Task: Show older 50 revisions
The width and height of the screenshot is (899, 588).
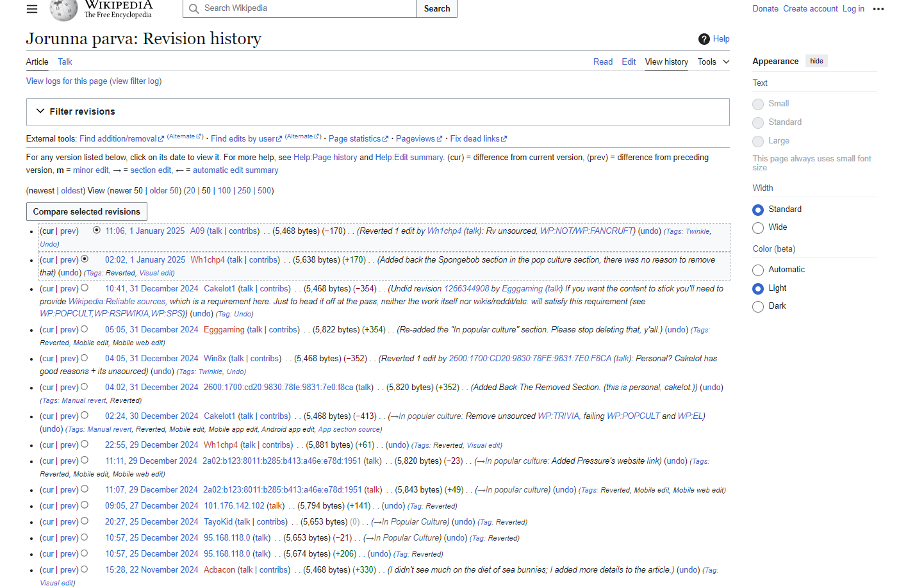Action: coord(165,190)
